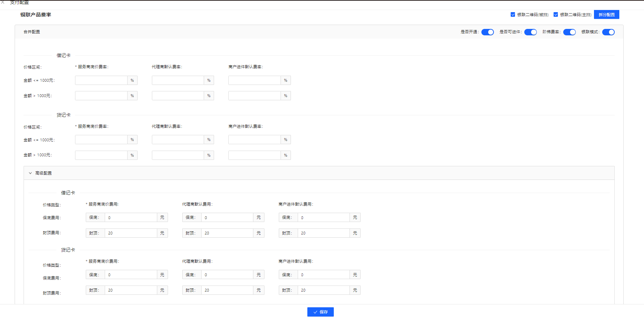Screen dimensions: 644x318
Task: Click the 拆分配置 button
Action: [x=606, y=15]
